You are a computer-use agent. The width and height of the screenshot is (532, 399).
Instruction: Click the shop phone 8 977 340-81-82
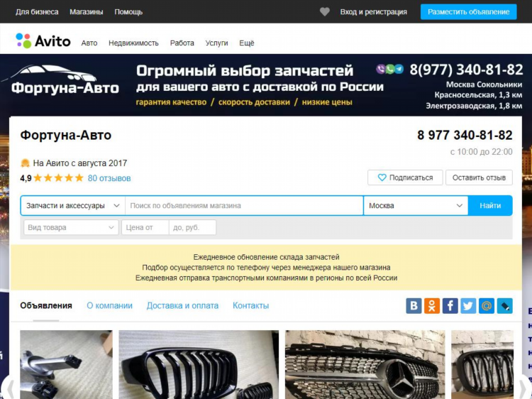[465, 135]
